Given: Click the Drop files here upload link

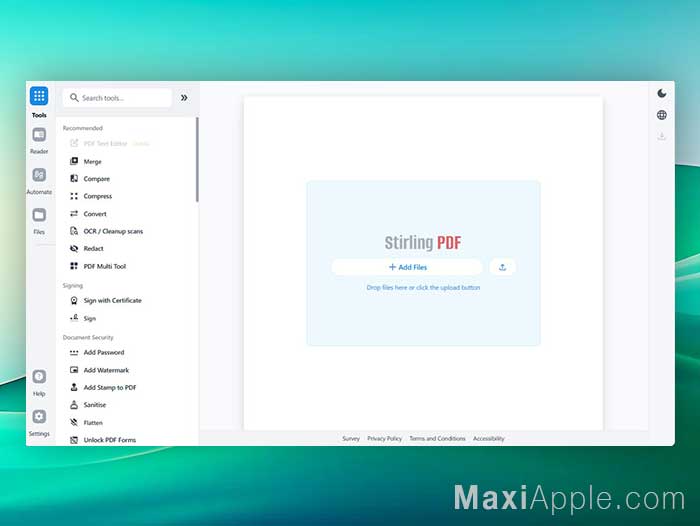Looking at the screenshot, I should (x=423, y=288).
